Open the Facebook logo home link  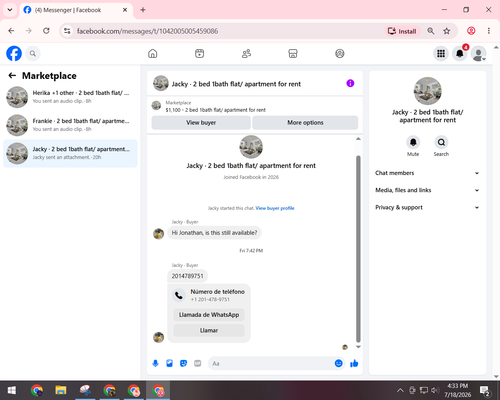[x=14, y=53]
